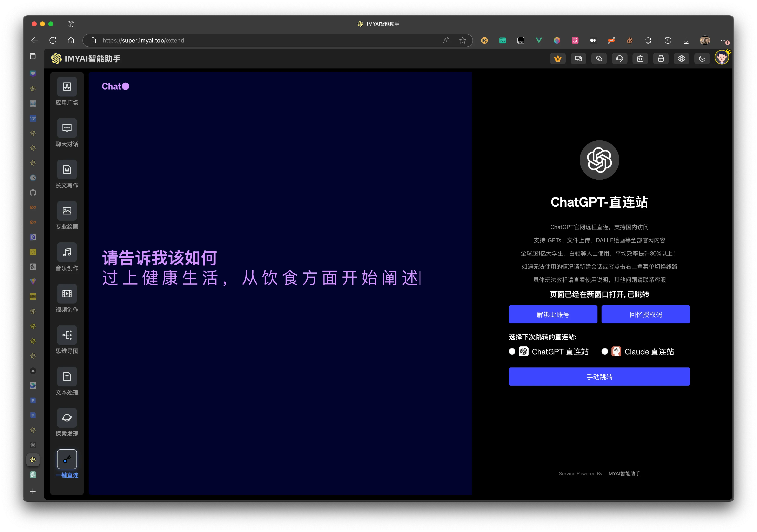The image size is (757, 532).
Task: Click the crown VIP membership icon
Action: pyautogui.click(x=558, y=59)
